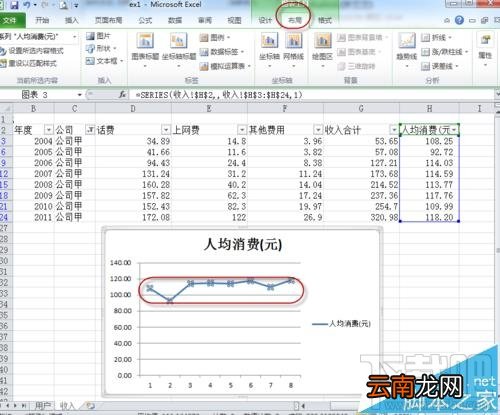
Task: Select cell containing 320.98
Action: [361, 218]
